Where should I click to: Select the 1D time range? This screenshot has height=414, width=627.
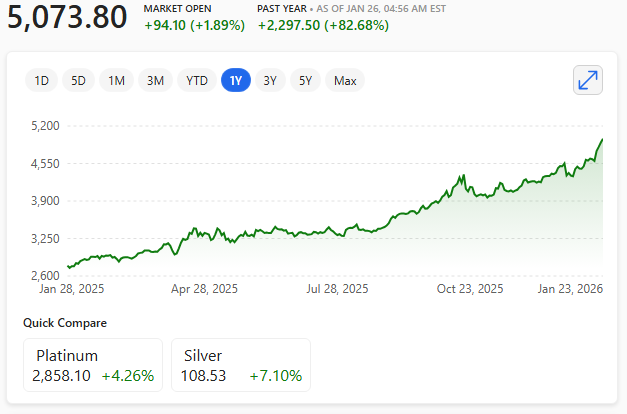coord(41,80)
